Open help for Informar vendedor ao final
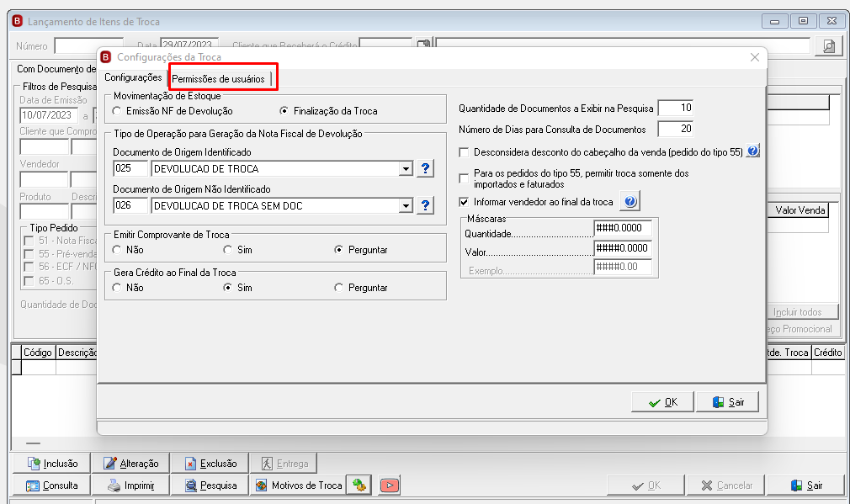 [x=630, y=202]
